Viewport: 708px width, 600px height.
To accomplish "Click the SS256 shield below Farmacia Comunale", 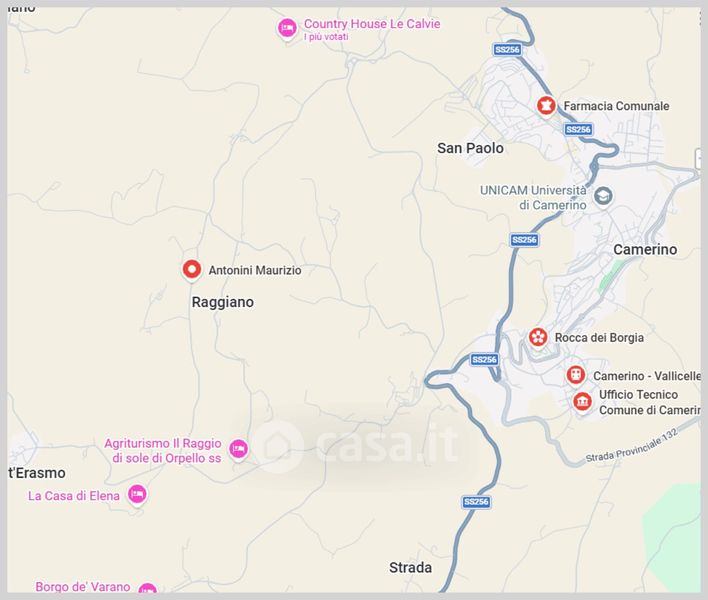I will [x=578, y=130].
